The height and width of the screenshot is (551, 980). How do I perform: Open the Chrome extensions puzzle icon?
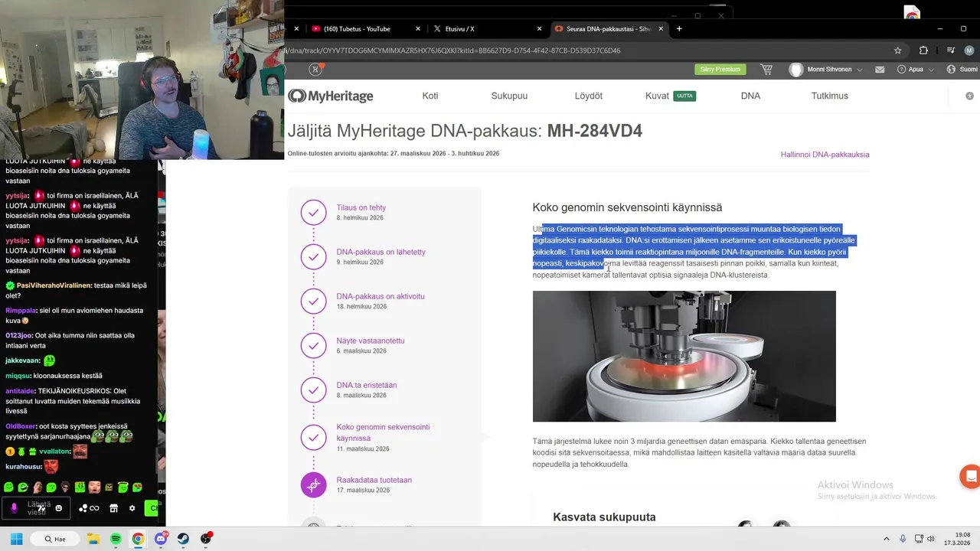pyautogui.click(x=923, y=51)
